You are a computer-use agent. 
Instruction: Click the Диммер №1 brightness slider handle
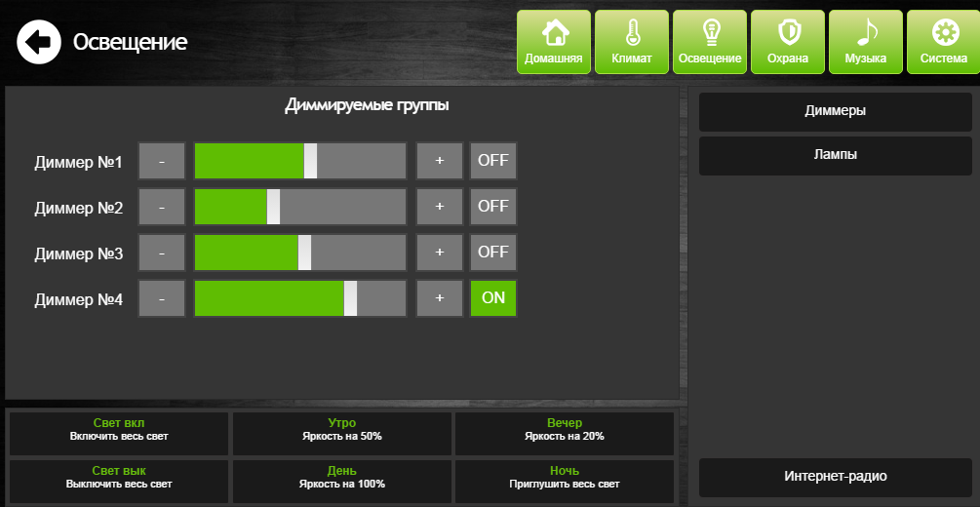pyautogui.click(x=311, y=161)
